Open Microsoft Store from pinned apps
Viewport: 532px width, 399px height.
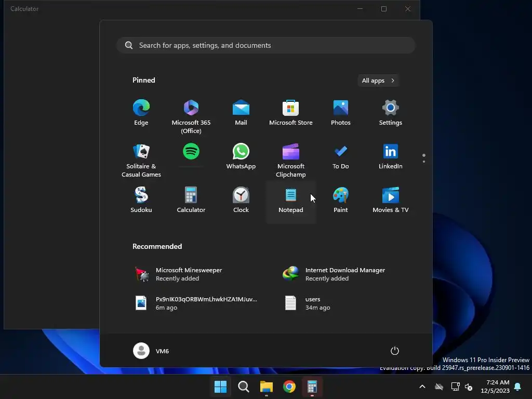coord(291,113)
